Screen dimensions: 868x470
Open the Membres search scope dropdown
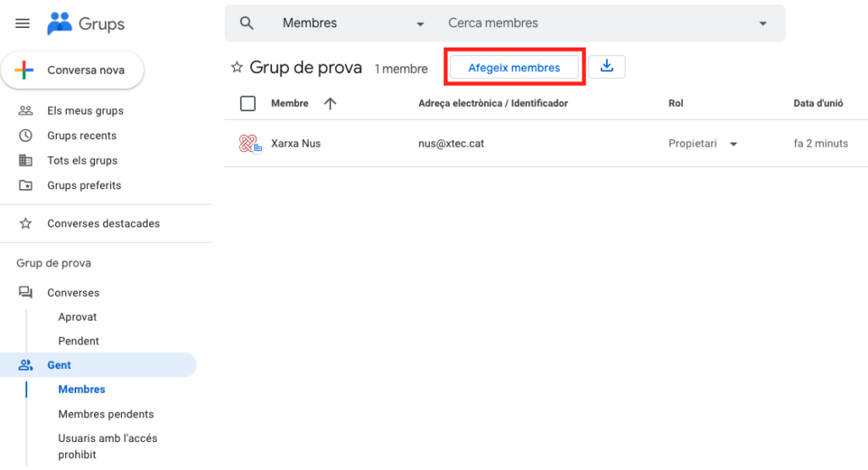(x=353, y=24)
